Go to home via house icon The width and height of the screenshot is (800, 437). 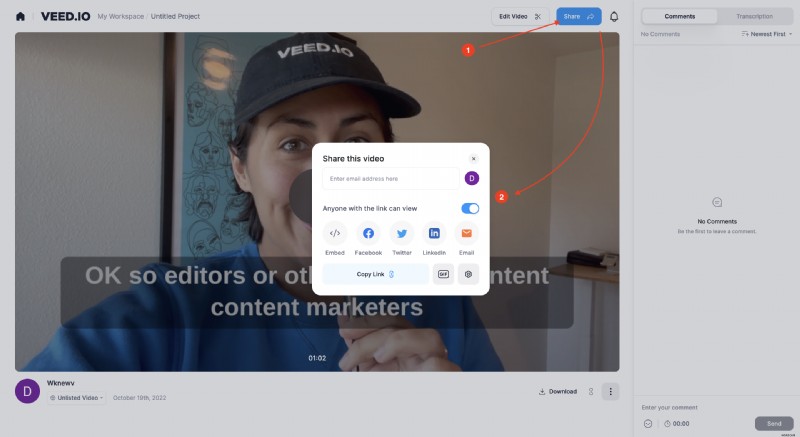pyautogui.click(x=20, y=16)
